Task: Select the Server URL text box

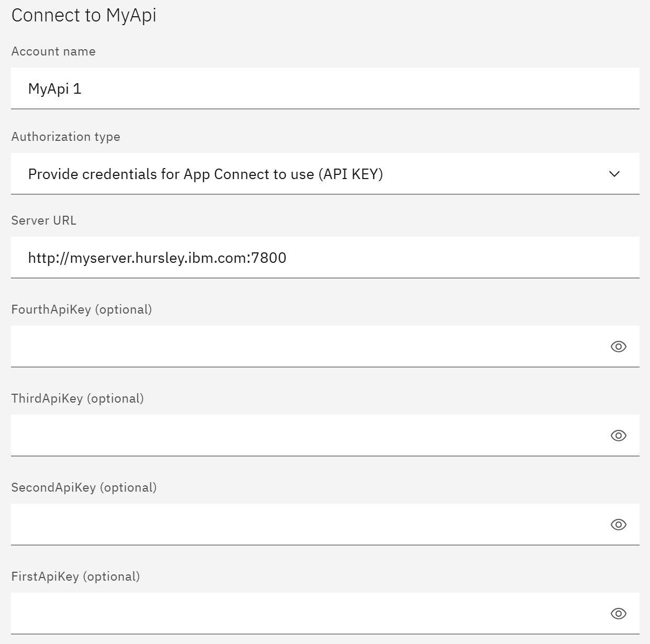Action: point(325,258)
